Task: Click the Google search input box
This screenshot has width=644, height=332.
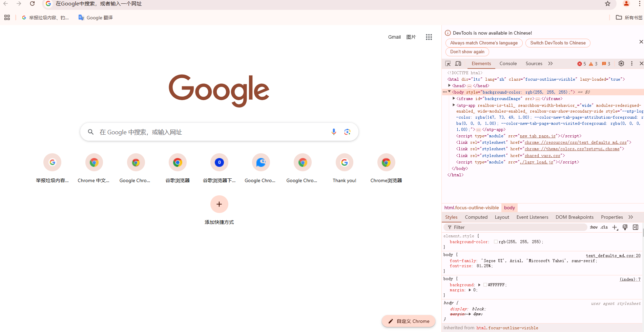Action: click(219, 132)
